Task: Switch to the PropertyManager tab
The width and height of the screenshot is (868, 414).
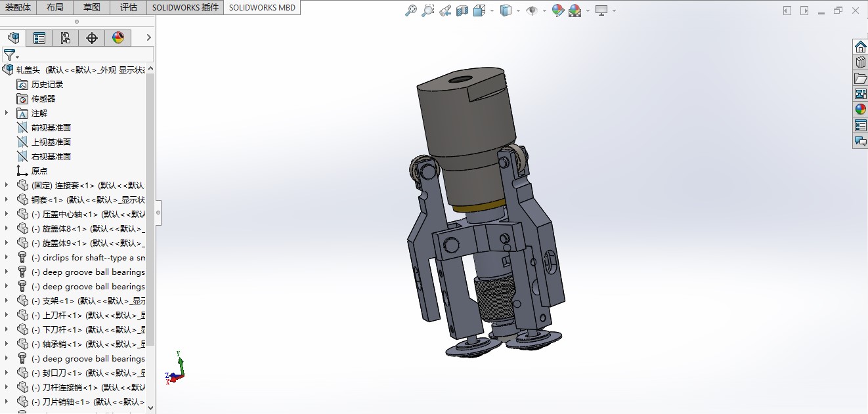Action: (x=39, y=38)
